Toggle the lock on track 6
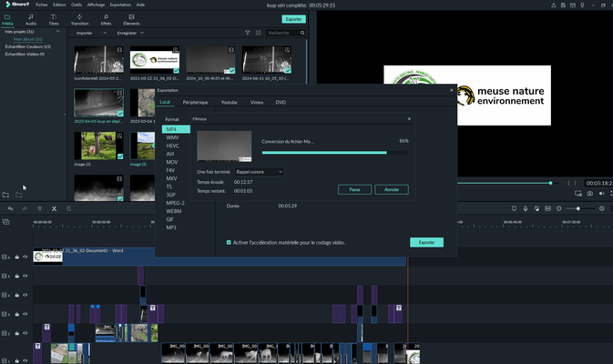The width and height of the screenshot is (613, 364). coord(16,257)
